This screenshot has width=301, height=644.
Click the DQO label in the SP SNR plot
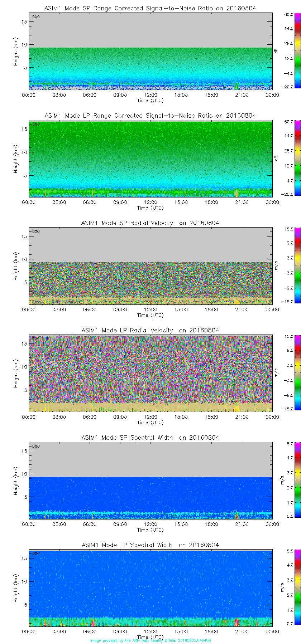(36, 17)
